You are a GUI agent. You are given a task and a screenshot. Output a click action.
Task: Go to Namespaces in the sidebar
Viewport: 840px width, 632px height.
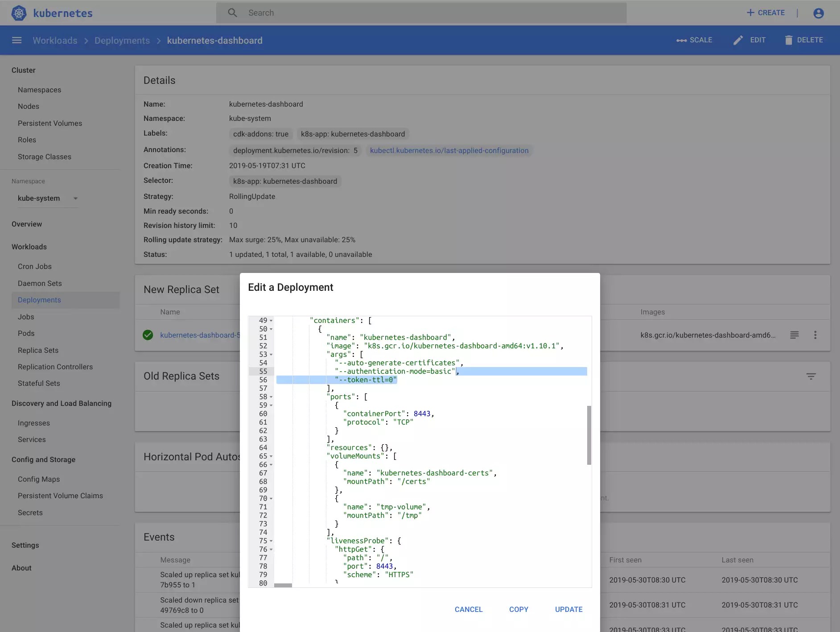39,90
